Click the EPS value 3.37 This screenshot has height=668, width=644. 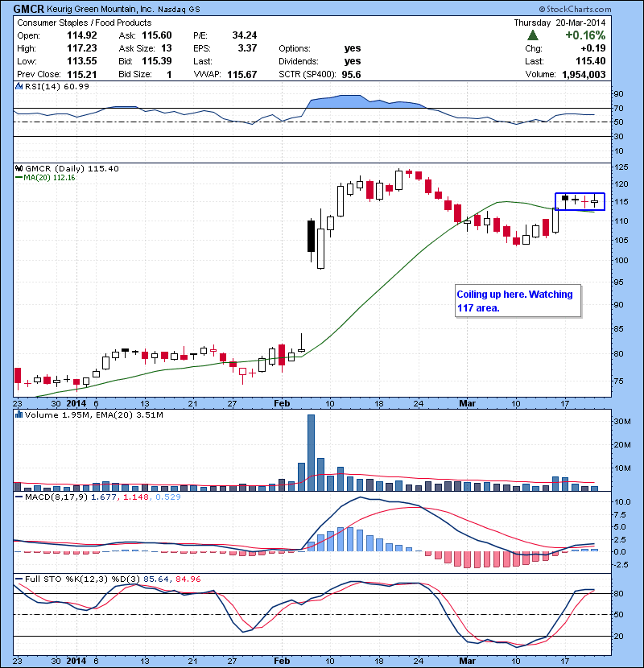[x=247, y=48]
